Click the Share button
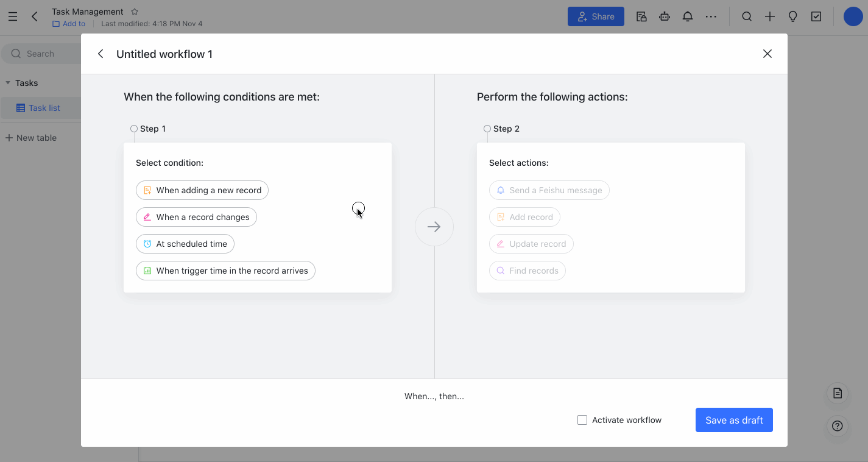This screenshot has width=868, height=462. [595, 16]
